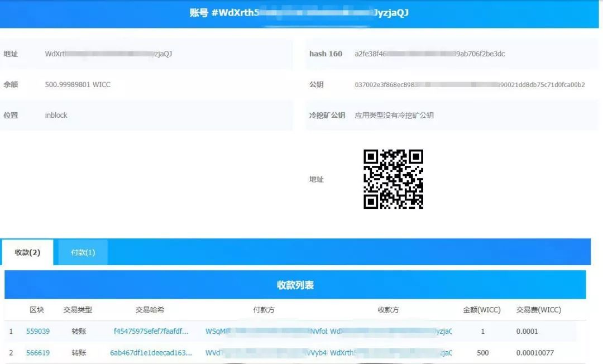Open block 559039 link
The width and height of the screenshot is (603, 364).
(x=38, y=331)
